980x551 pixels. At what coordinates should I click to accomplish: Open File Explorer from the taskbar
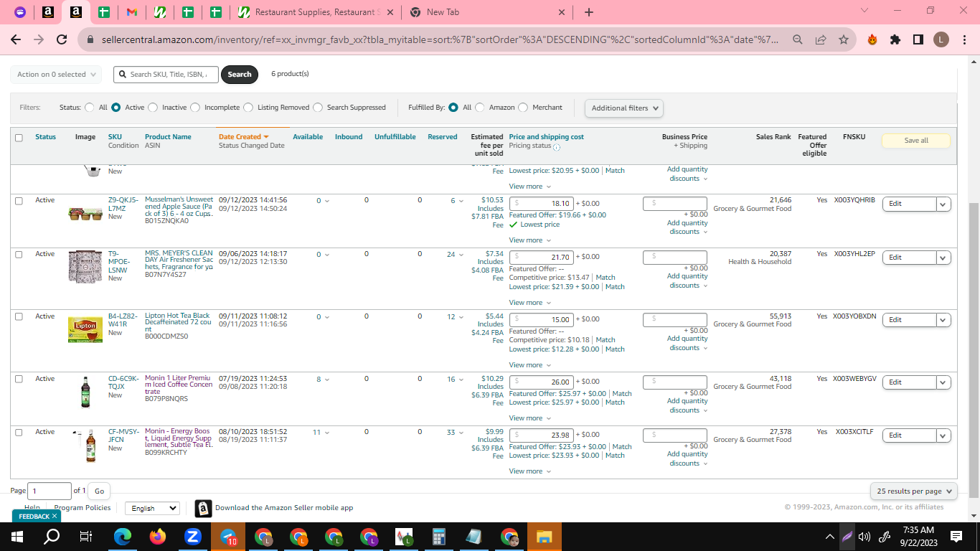(544, 536)
